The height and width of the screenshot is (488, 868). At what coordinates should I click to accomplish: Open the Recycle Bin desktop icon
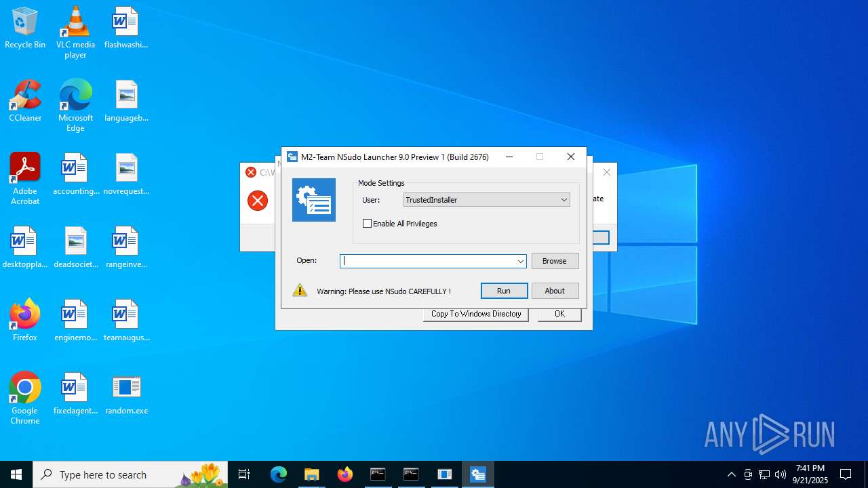[25, 28]
